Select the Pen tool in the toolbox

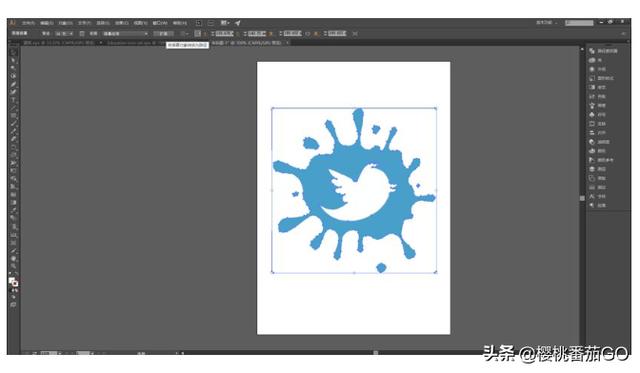[x=13, y=84]
